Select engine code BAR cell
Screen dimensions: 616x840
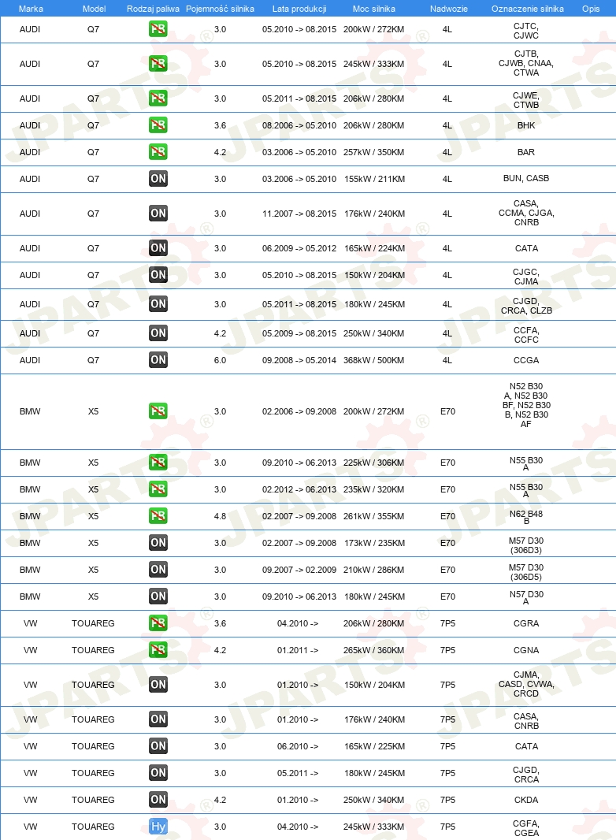(x=526, y=152)
